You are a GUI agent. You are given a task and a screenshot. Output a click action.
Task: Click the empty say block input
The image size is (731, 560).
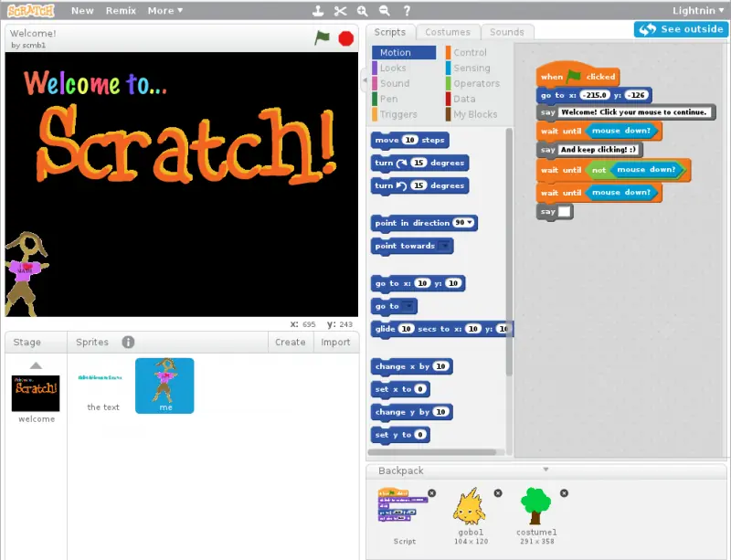pos(564,212)
